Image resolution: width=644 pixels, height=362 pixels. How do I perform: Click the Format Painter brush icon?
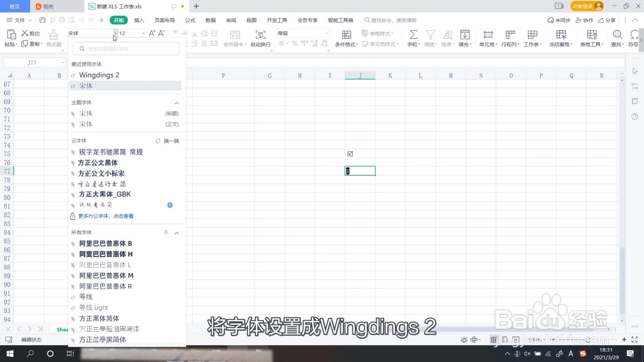pyautogui.click(x=54, y=35)
